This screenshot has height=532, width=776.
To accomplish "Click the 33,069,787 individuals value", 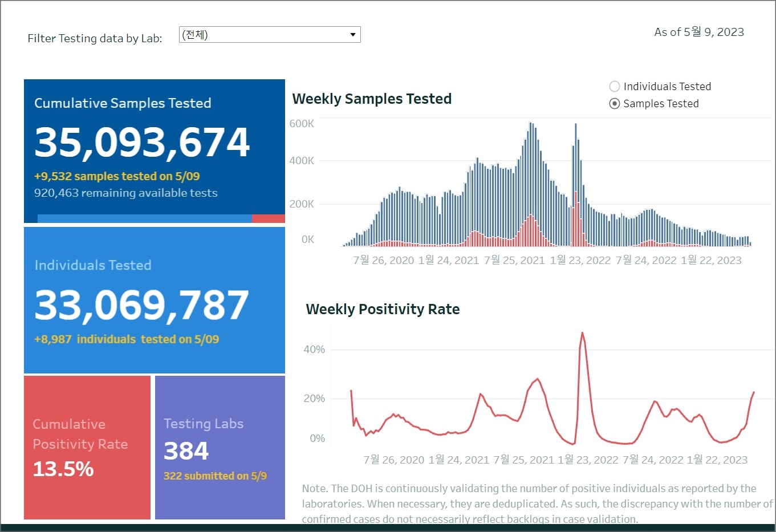I will click(x=141, y=305).
